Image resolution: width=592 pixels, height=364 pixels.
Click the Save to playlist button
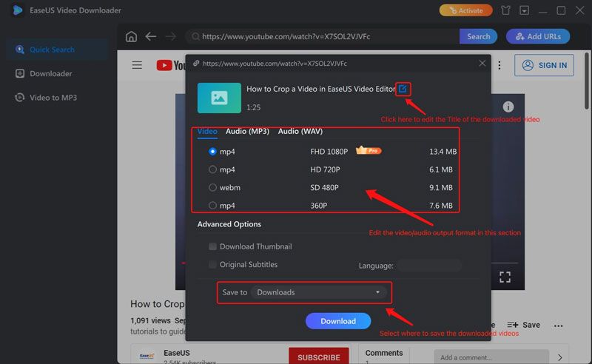click(x=524, y=325)
